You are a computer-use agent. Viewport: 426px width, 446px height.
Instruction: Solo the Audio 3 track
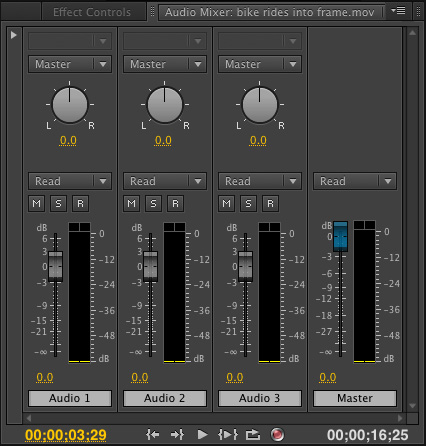248,203
